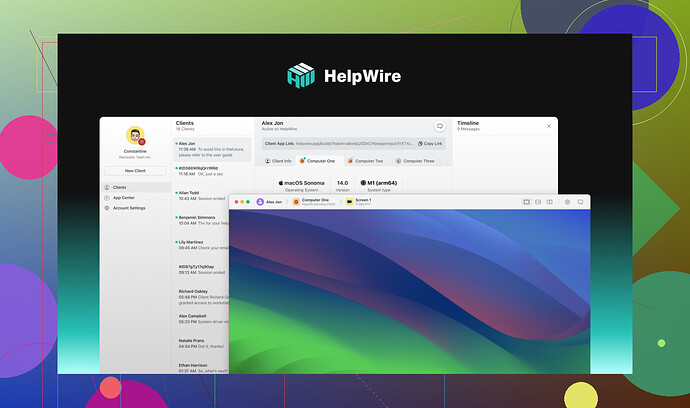Screen dimensions: 690x408
Task: Select the Alex Jon client row
Action: pos(213,149)
